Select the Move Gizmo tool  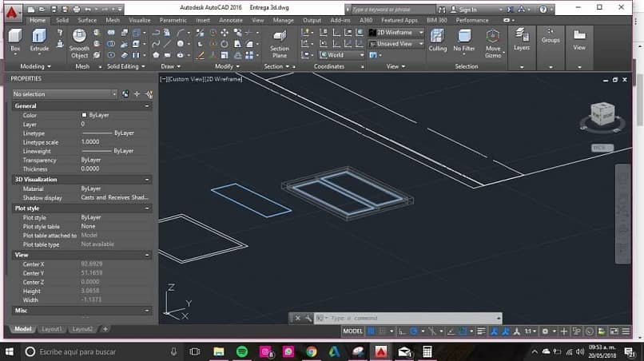pos(493,44)
